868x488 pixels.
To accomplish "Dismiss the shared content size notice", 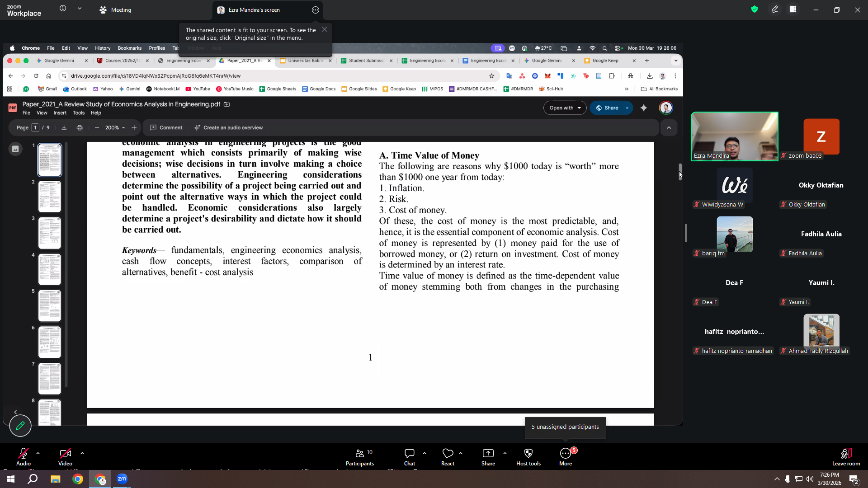I will pos(325,29).
